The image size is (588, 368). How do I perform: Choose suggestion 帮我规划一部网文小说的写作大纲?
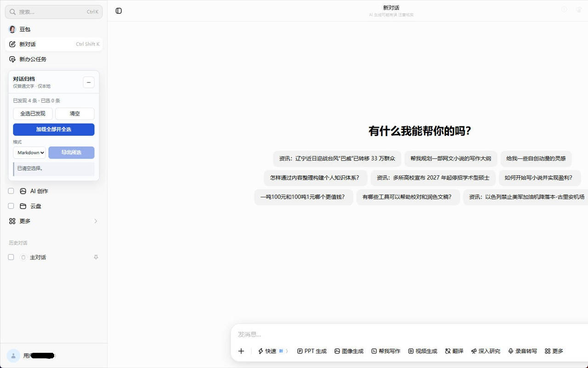pos(451,159)
